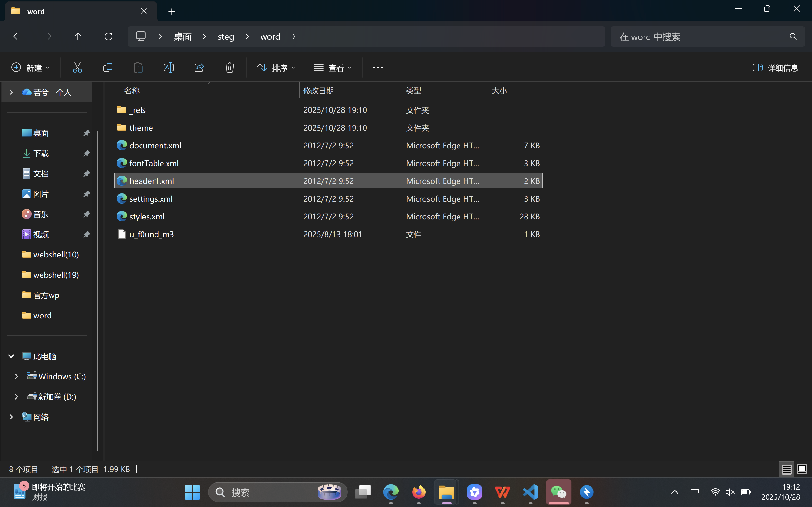Click the This PC monitor icon in address bar
Screen dimensions: 812x507
point(141,36)
